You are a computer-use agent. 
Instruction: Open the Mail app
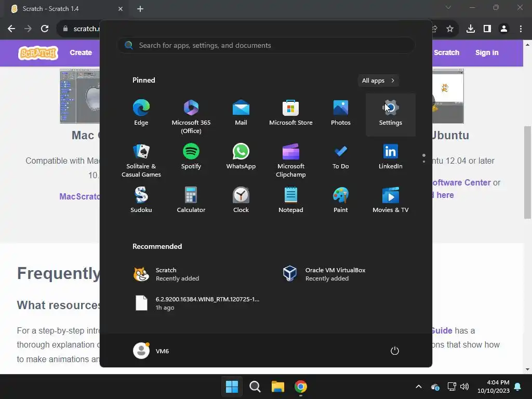[241, 113]
